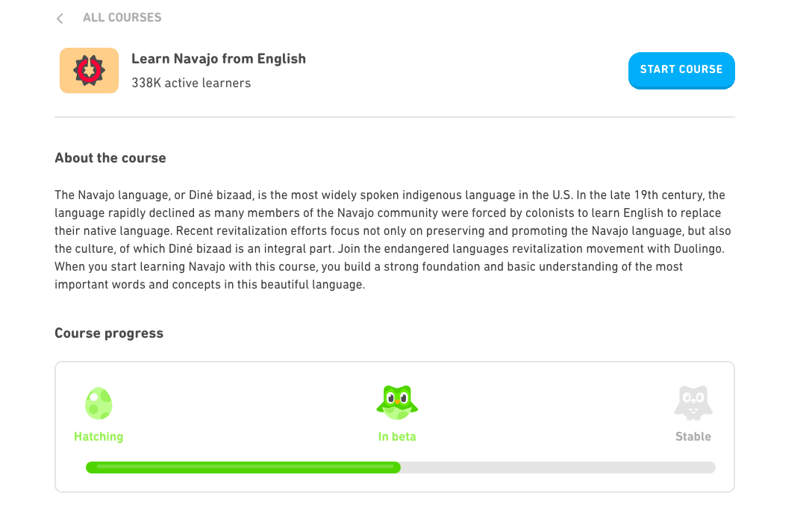Select the Hatching stage label
This screenshot has width=812, height=513.
99,436
